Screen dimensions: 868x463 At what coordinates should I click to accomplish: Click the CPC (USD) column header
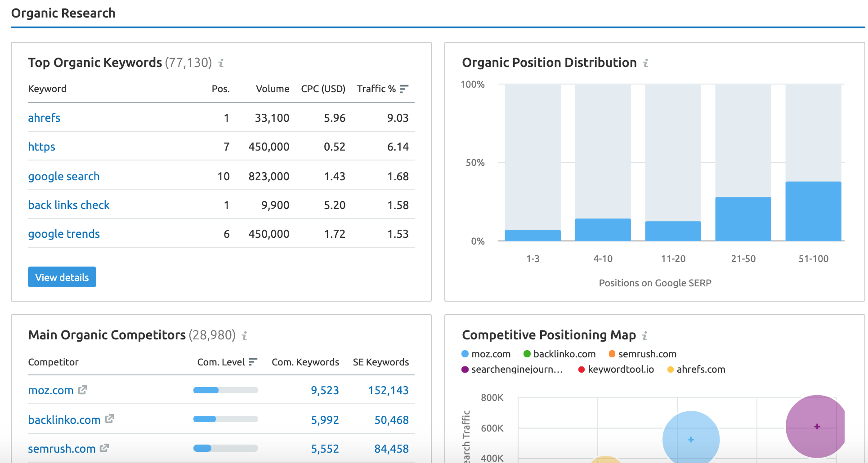tap(323, 89)
